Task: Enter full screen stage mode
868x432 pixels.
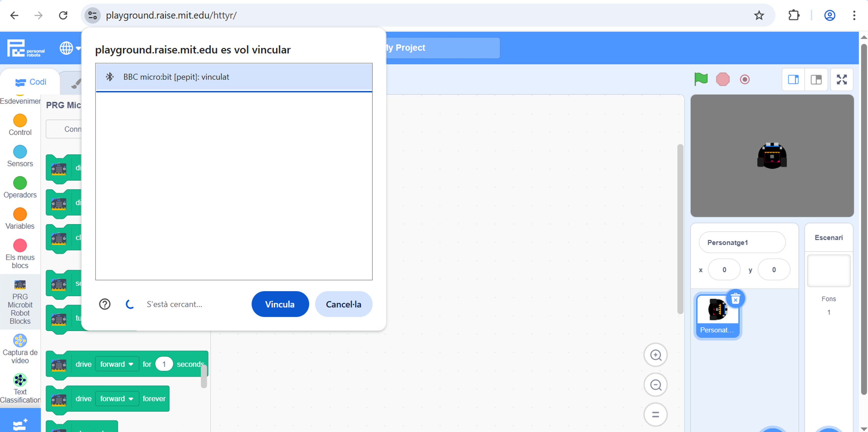Action: (841, 80)
